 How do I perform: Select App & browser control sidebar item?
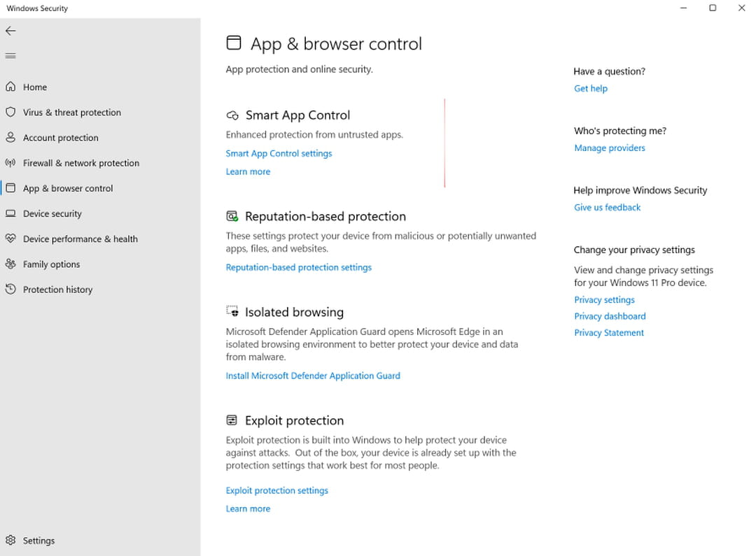click(x=67, y=188)
